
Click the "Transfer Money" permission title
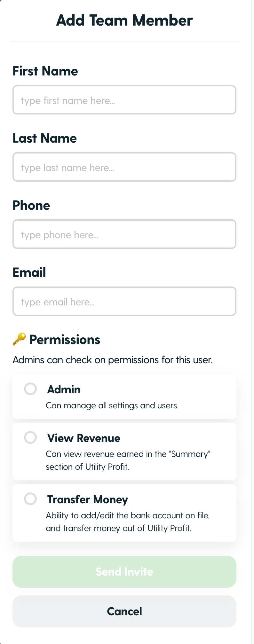click(x=88, y=499)
